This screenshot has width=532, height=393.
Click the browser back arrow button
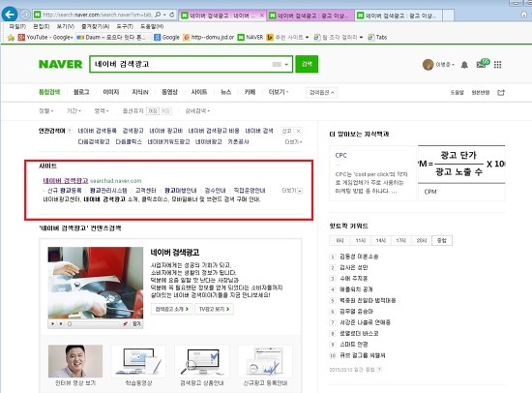[x=10, y=15]
